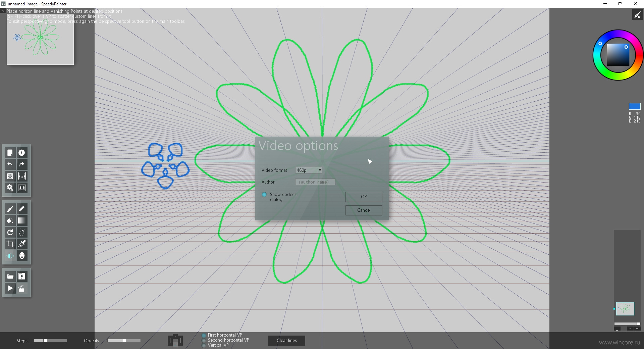Open the settings gears icon
This screenshot has width=644, height=349.
click(10, 188)
